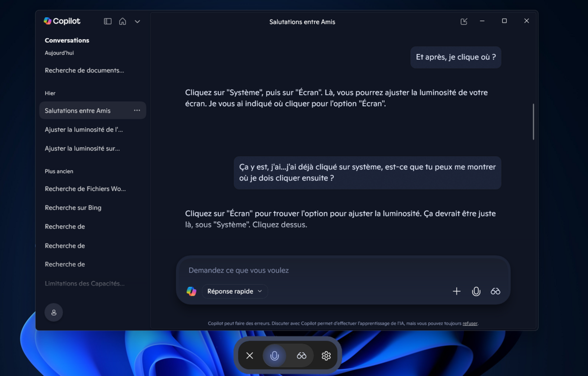588x376 pixels.
Task: Mute the microphone in floating voice bar
Action: tap(274, 356)
